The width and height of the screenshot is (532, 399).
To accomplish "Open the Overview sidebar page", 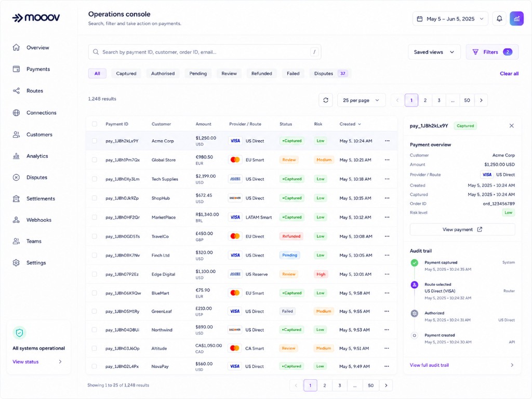I will [x=37, y=47].
